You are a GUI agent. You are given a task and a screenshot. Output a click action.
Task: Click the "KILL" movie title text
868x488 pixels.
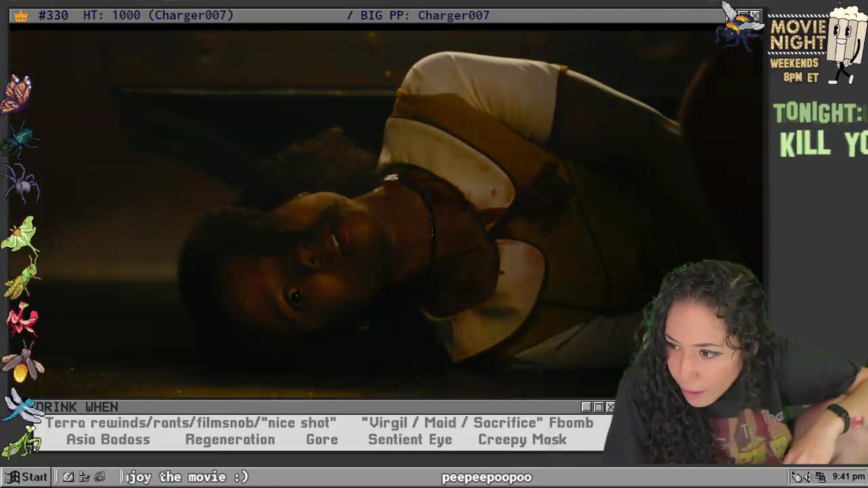tap(805, 144)
